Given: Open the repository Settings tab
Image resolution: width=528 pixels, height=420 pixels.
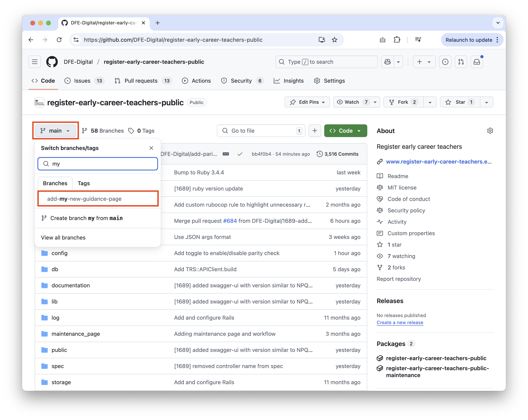Looking at the screenshot, I should [x=329, y=81].
